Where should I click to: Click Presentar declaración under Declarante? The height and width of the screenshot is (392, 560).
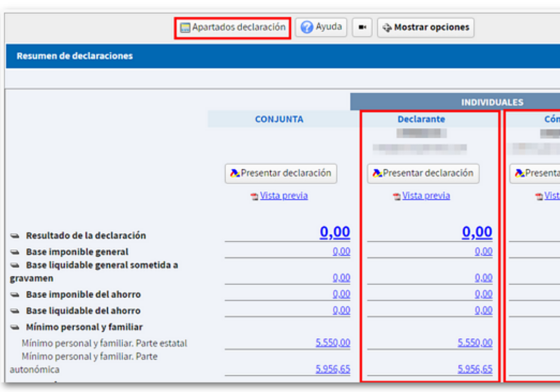[423, 173]
